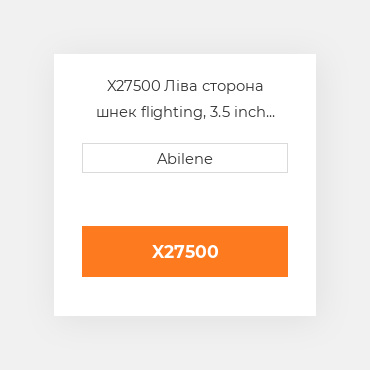Click the orange X27500 button

click(x=185, y=251)
